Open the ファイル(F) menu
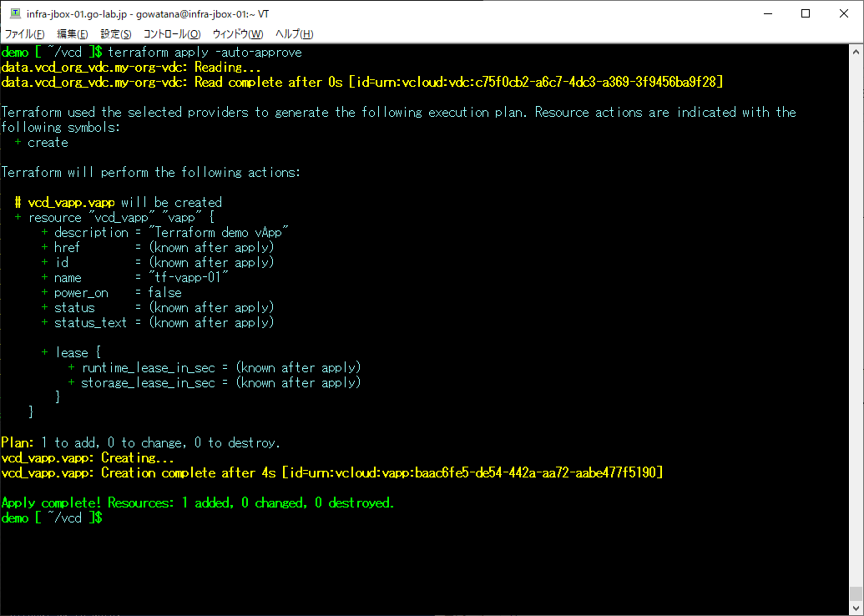This screenshot has height=616, width=864. [x=25, y=34]
